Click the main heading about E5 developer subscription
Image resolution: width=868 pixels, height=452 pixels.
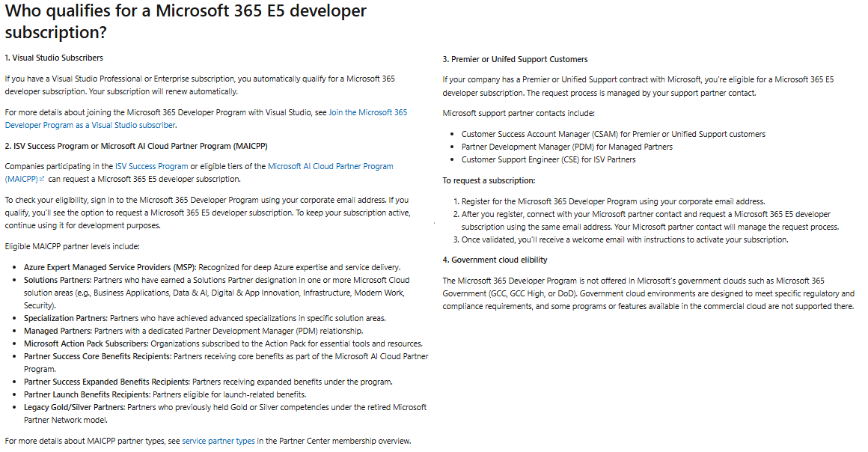pyautogui.click(x=186, y=21)
